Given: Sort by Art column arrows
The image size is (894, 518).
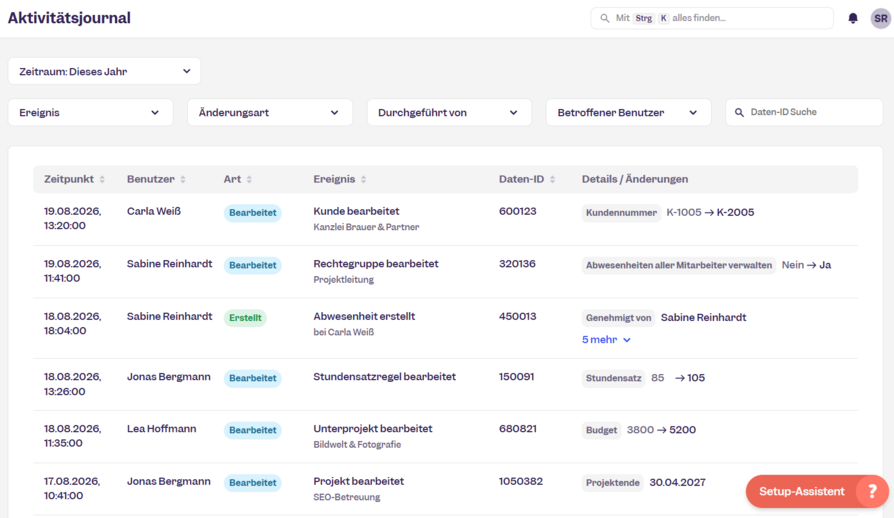Looking at the screenshot, I should coord(249,180).
